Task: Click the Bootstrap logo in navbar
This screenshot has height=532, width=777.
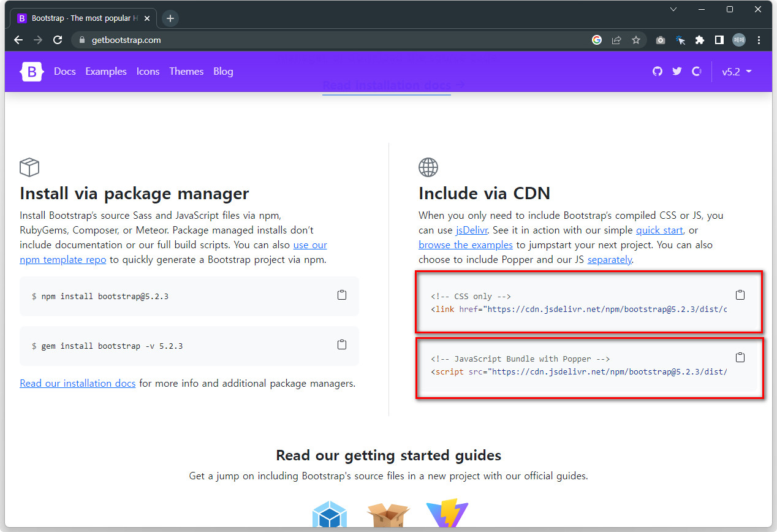Action: coord(32,72)
